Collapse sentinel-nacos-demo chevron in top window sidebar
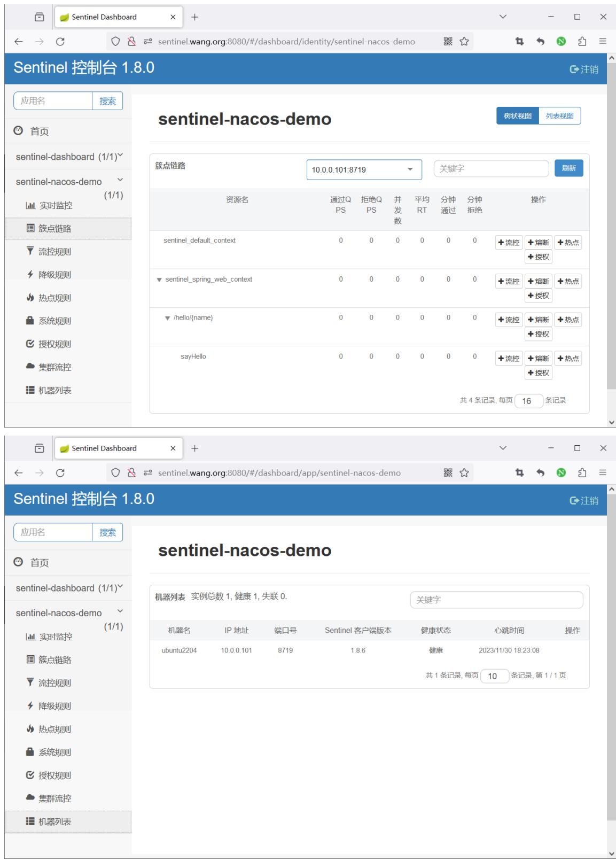Image resolution: width=616 pixels, height=861 pixels. pos(120,180)
